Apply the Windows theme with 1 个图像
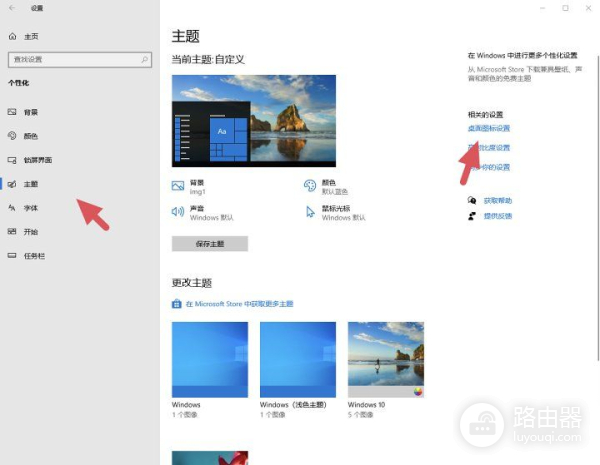 (x=210, y=370)
